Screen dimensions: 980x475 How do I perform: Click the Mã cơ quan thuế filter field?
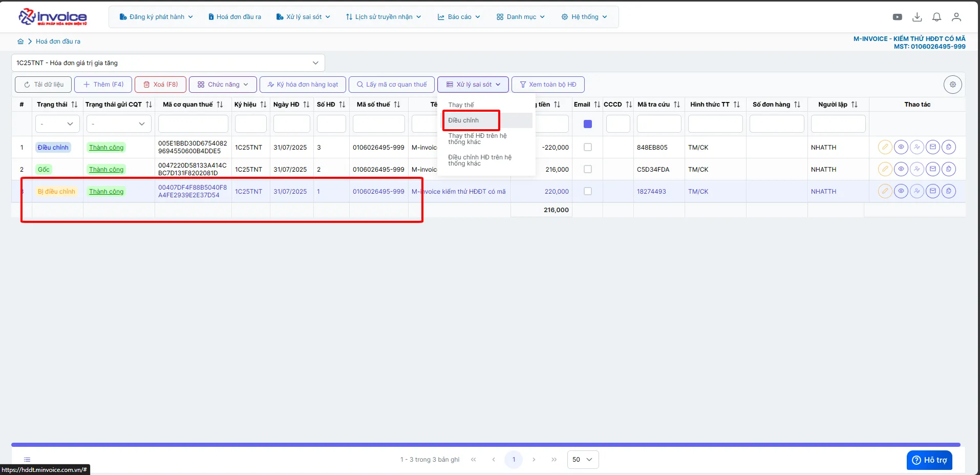(193, 124)
